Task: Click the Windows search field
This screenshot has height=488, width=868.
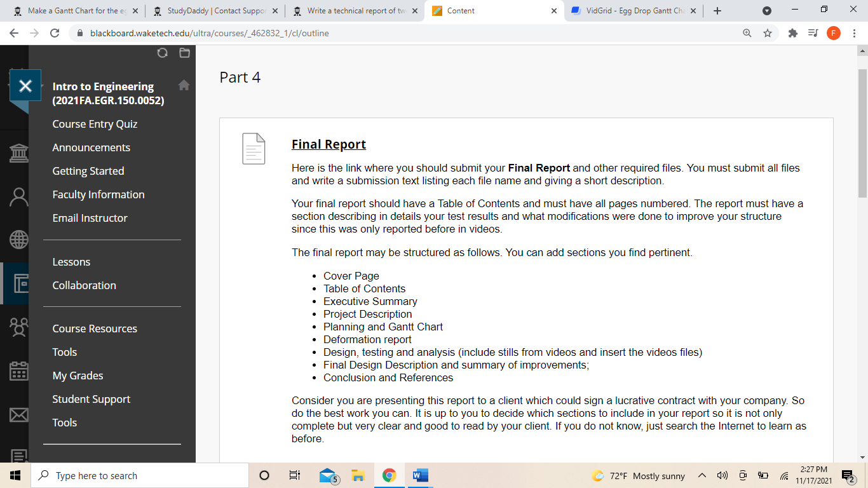Action: (127, 475)
